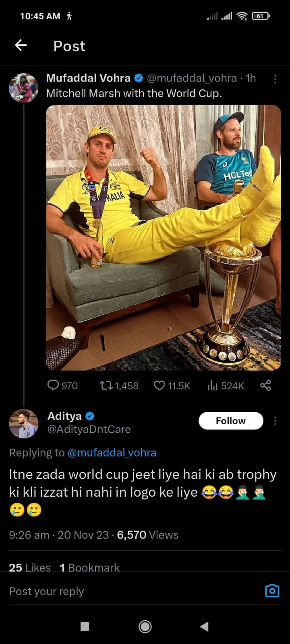The height and width of the screenshot is (644, 290).
Task: Follow Aditya
Action: (231, 421)
